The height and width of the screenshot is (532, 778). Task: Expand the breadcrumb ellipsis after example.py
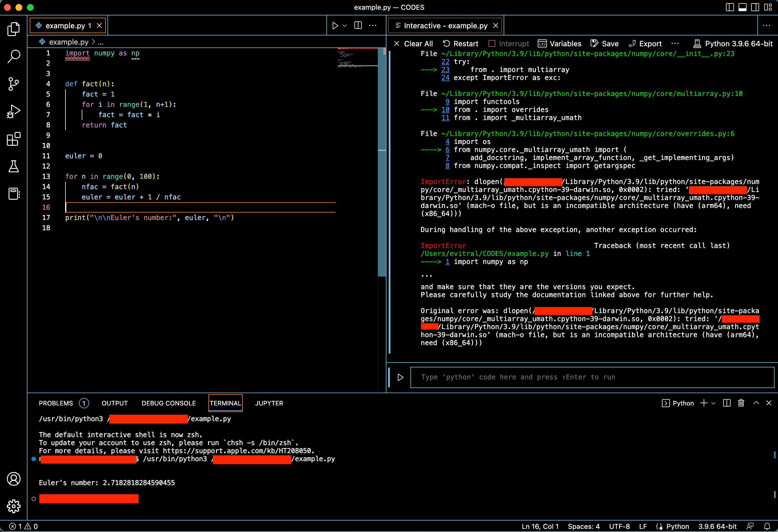101,42
